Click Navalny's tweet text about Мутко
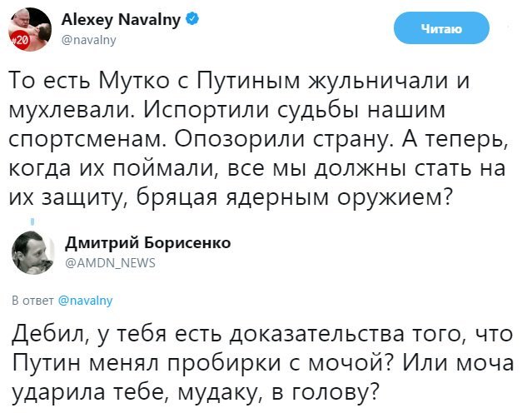The image size is (532, 413). [256, 139]
